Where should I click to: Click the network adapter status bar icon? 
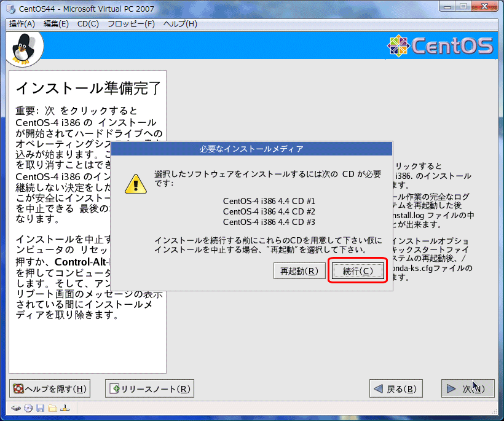click(x=65, y=408)
